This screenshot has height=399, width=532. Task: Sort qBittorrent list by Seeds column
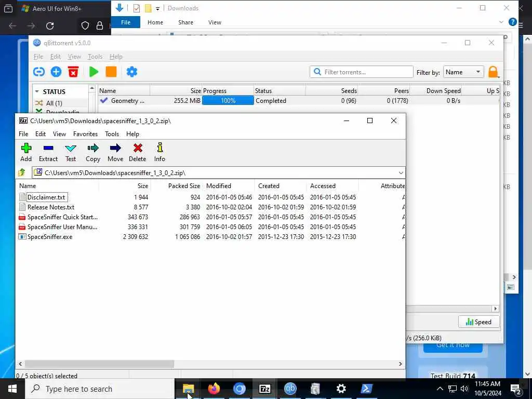pyautogui.click(x=331, y=91)
